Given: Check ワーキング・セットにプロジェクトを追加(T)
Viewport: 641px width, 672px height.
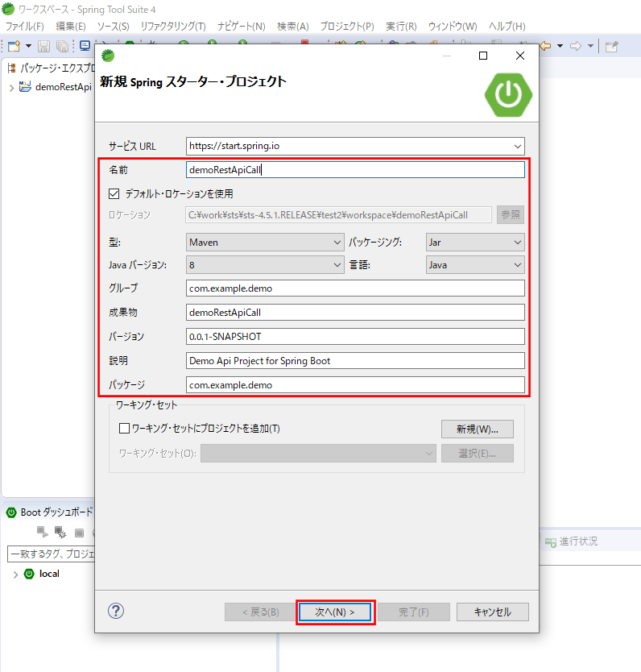Looking at the screenshot, I should tap(124, 428).
